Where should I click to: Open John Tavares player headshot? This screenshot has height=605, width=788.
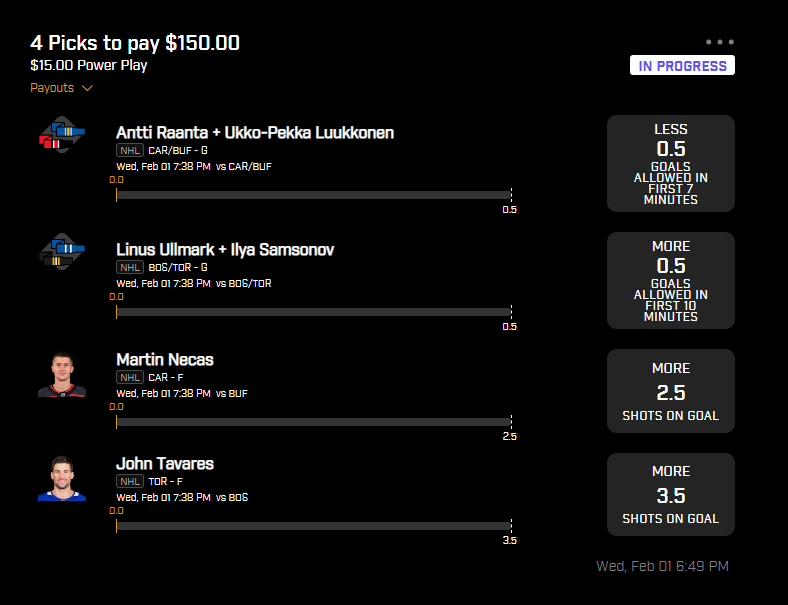point(62,478)
